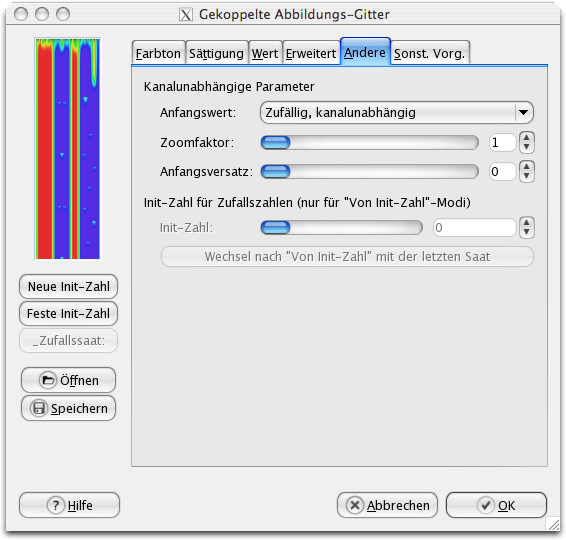Click the Anfangsversatz value field
The width and height of the screenshot is (566, 540).
(502, 171)
